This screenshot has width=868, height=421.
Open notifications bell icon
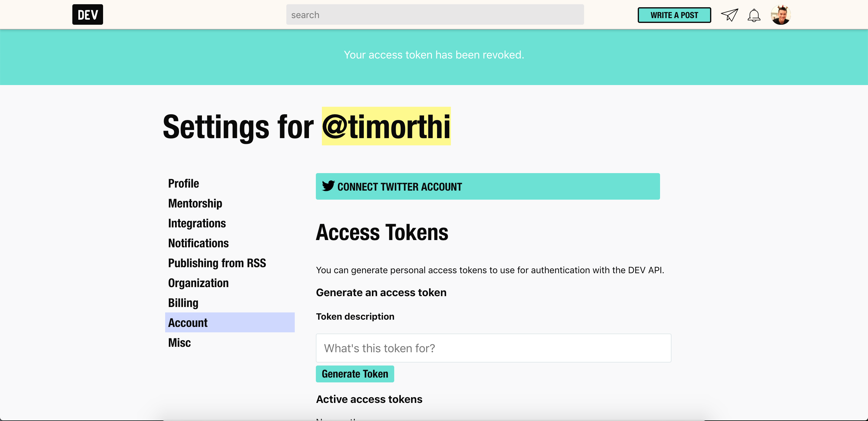pyautogui.click(x=754, y=15)
